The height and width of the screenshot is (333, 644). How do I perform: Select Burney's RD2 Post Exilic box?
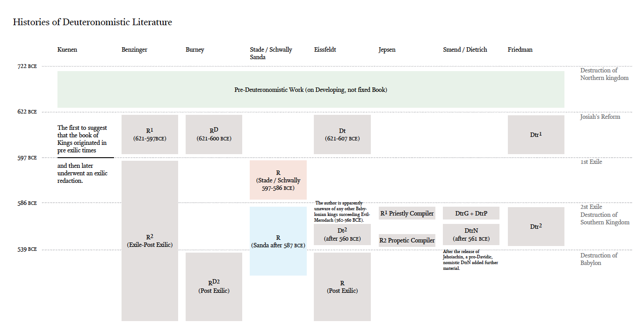point(214,286)
